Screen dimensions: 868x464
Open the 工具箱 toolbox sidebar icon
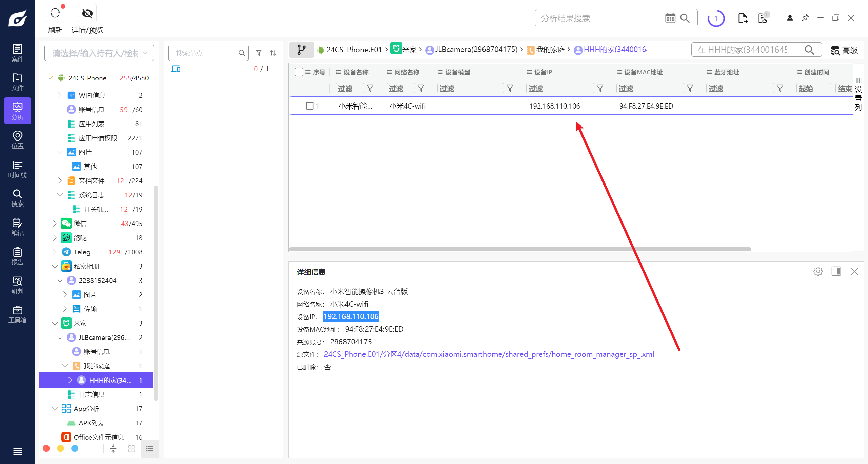tap(17, 314)
